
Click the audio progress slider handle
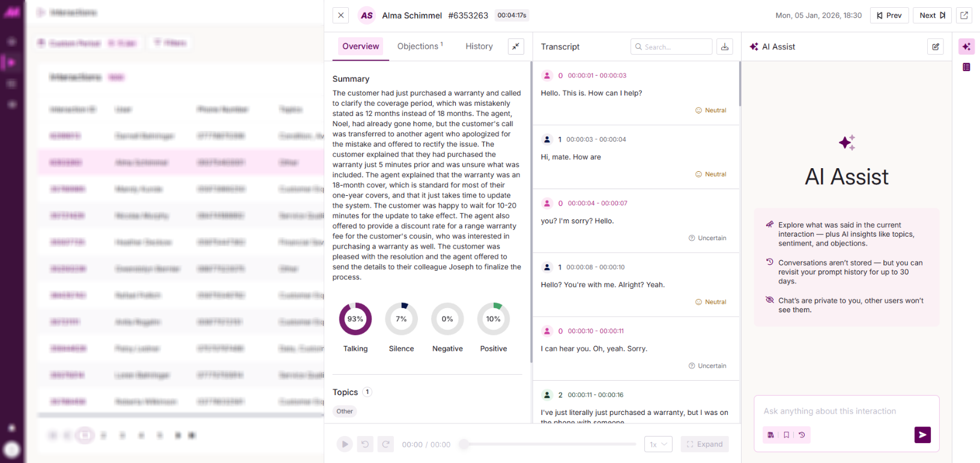pyautogui.click(x=464, y=444)
